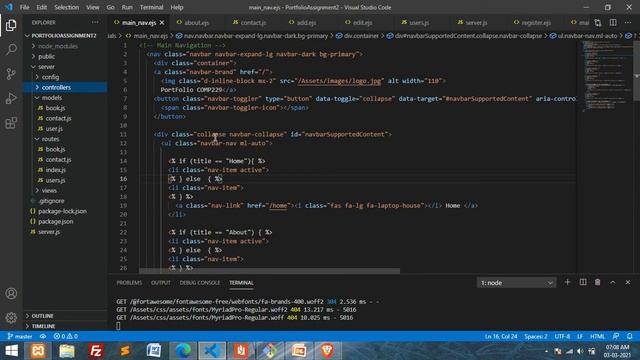Close the main_nav.ejs tab

click(x=162, y=22)
